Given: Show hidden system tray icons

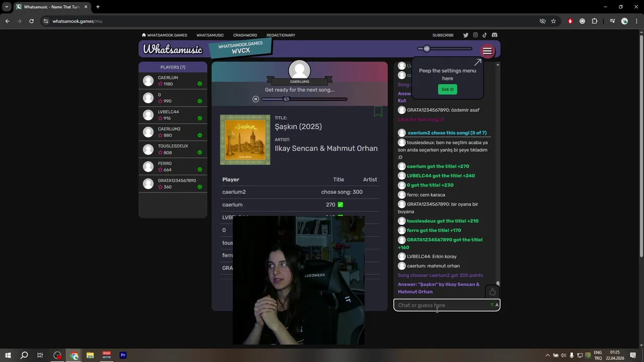Looking at the screenshot, I should (547, 355).
